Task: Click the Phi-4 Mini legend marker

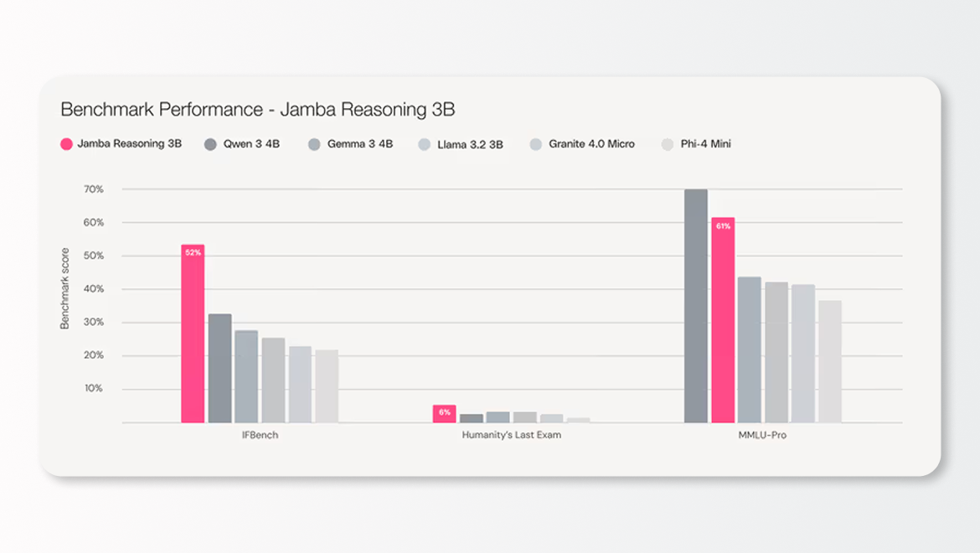Action: (666, 143)
